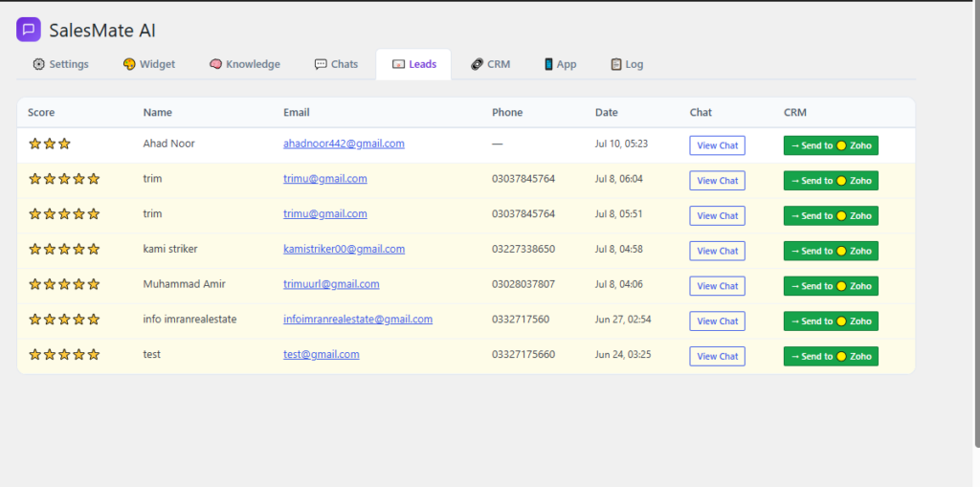Open email link kamistriker00@gmail.com
980x487 pixels.
(x=344, y=249)
